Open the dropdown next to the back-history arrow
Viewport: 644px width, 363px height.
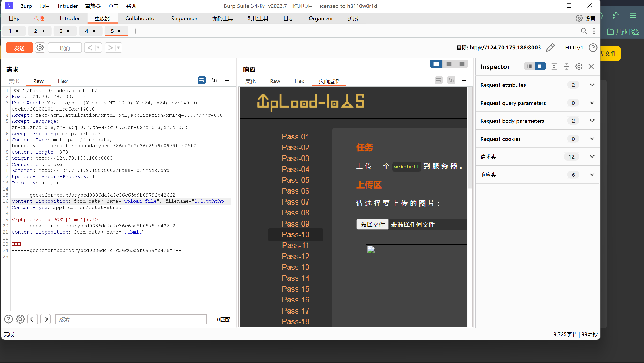(98, 48)
